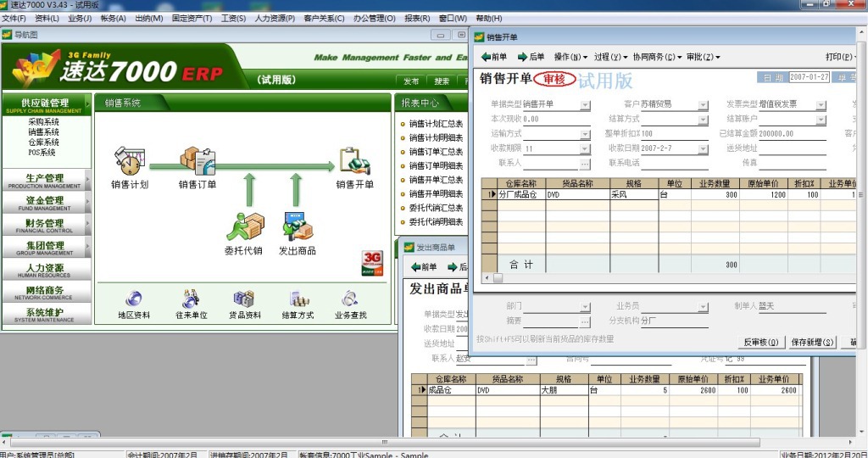This screenshot has width=868, height=458.
Task: Open the 客户关系(C) menu
Action: (x=324, y=19)
